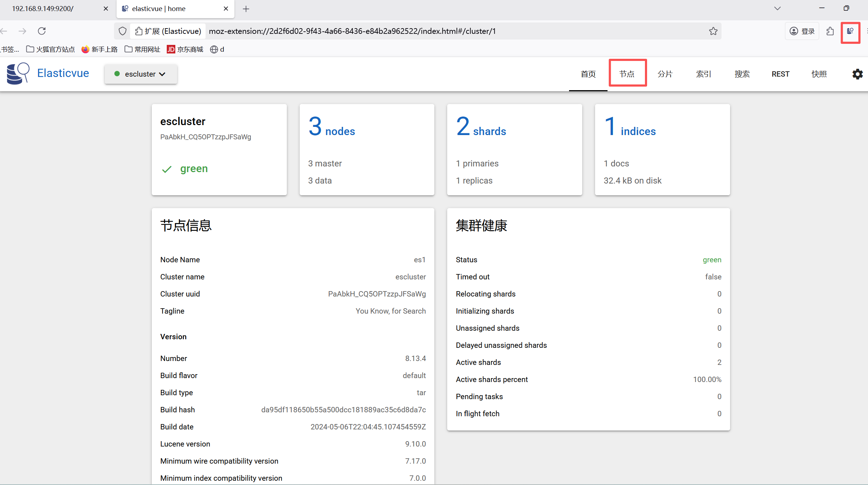Open the 常用网址 bookmarks folder
Image resolution: width=868 pixels, height=485 pixels.
click(143, 49)
